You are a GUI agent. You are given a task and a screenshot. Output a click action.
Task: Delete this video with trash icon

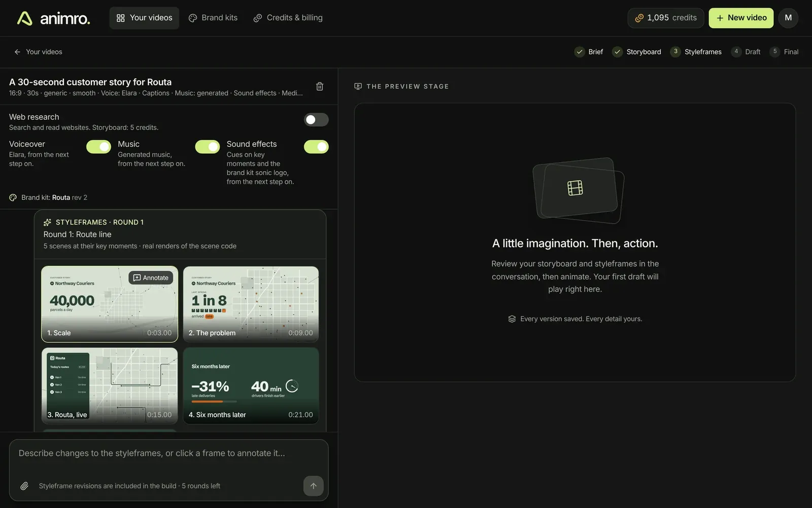[320, 86]
